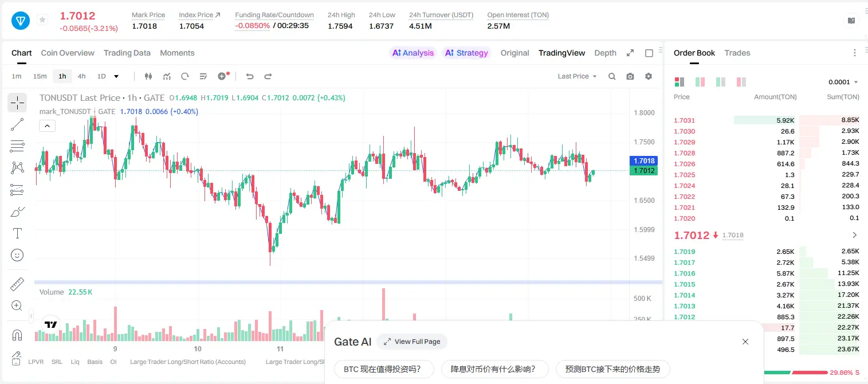Open the emoji sticker tool
The image size is (868, 384).
(17, 255)
